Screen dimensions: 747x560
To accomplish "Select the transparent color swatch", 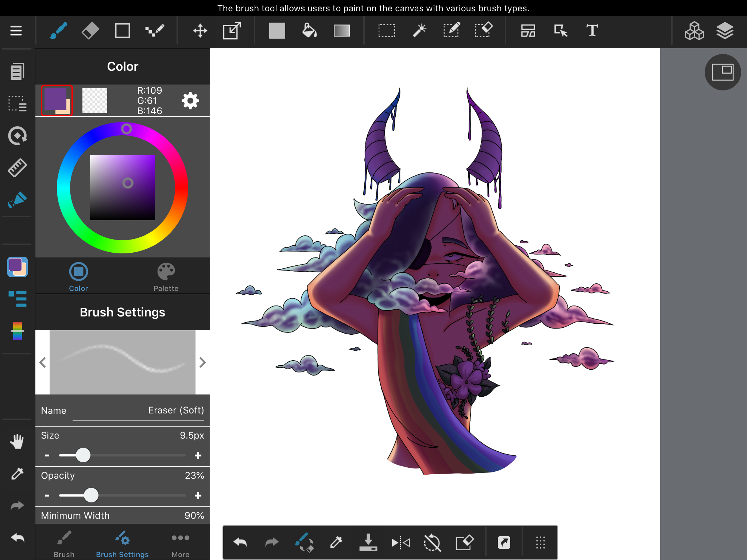I will coord(95,101).
